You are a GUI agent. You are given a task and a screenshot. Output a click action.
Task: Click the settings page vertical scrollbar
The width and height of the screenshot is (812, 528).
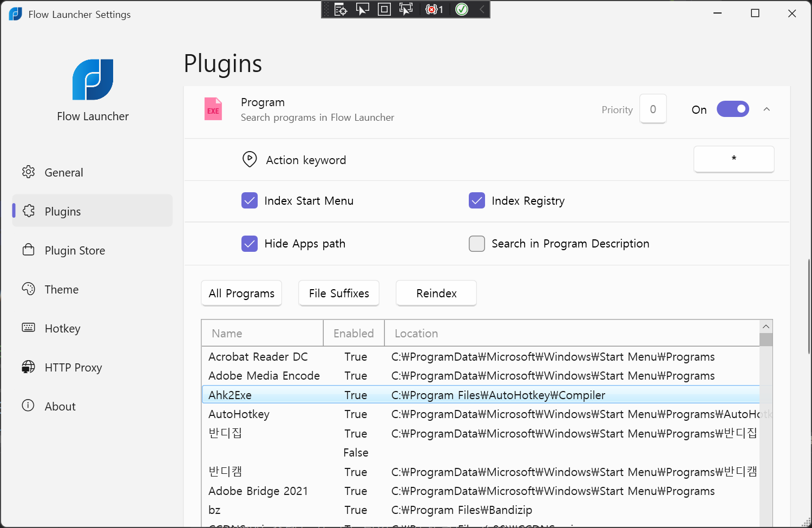point(809,306)
